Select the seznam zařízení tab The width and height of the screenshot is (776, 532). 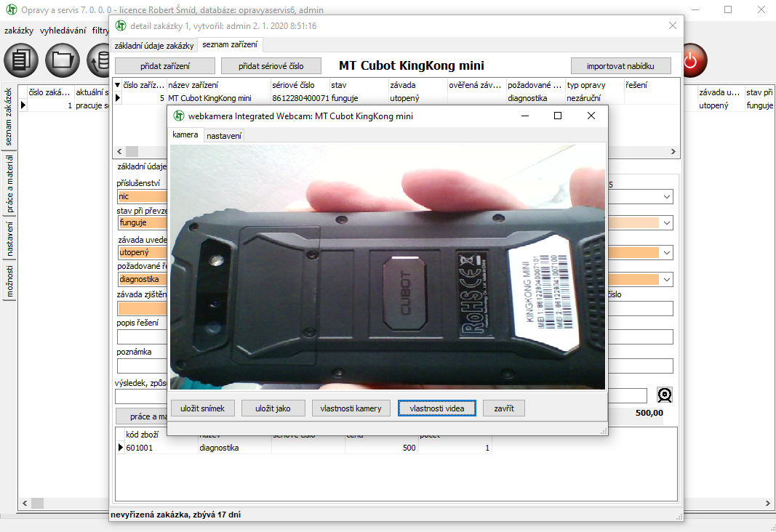[230, 44]
